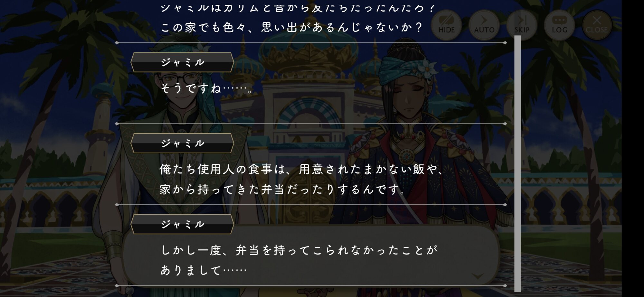
Task: Select first ジャミル name plate
Action: (182, 62)
